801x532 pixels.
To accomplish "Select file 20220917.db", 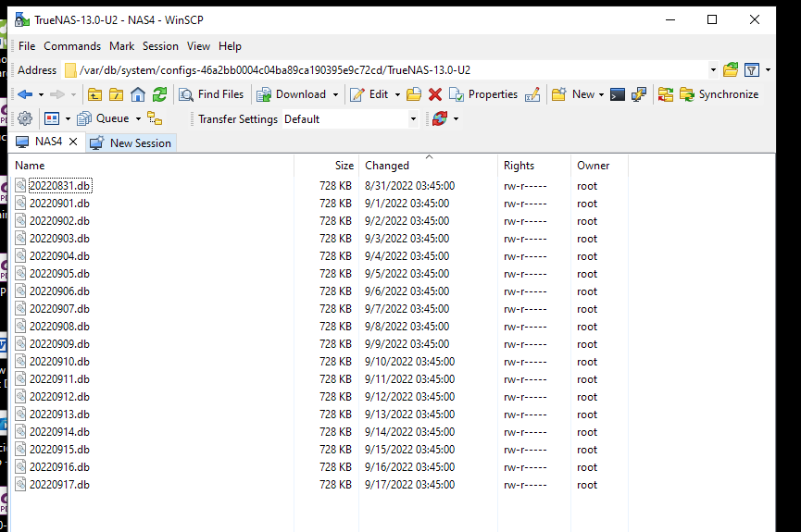I will click(60, 485).
